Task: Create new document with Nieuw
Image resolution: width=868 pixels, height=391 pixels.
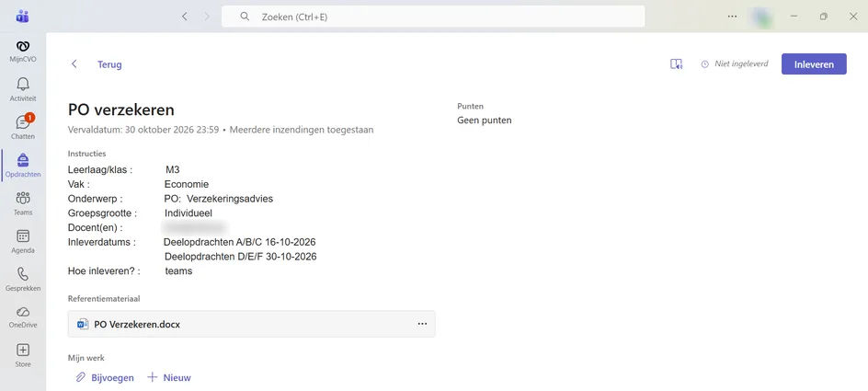Action: click(x=169, y=378)
